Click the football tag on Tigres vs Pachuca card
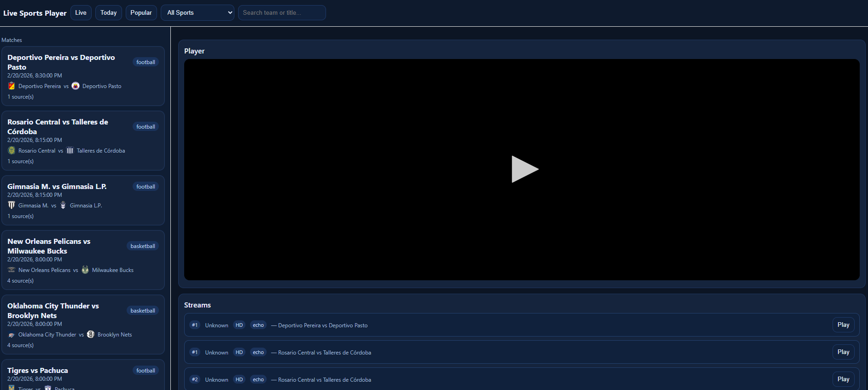 coord(146,371)
